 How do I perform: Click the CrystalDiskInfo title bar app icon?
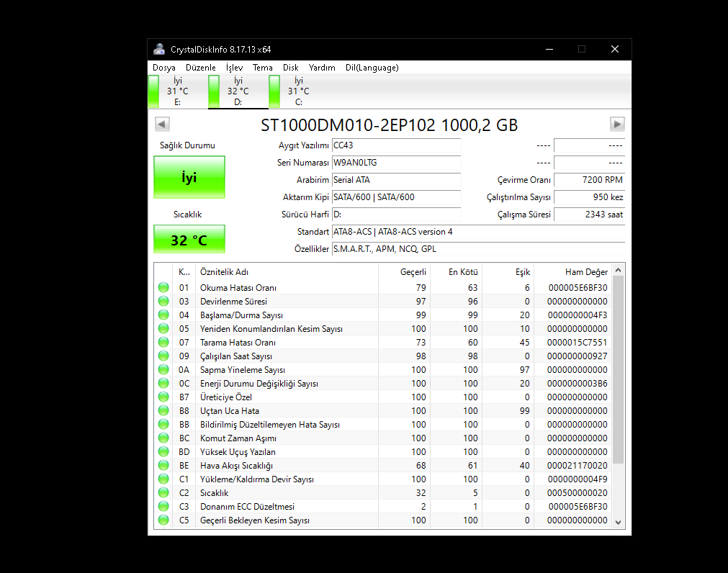pyautogui.click(x=159, y=49)
